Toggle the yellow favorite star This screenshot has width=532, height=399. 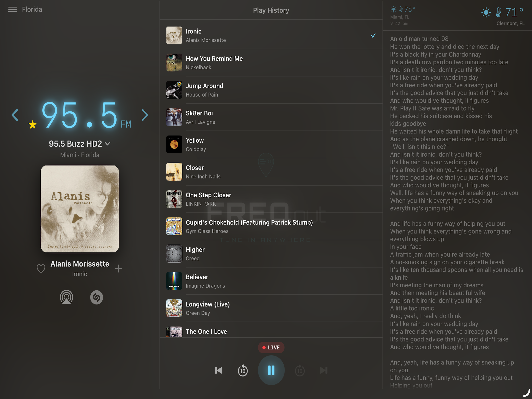coord(32,124)
